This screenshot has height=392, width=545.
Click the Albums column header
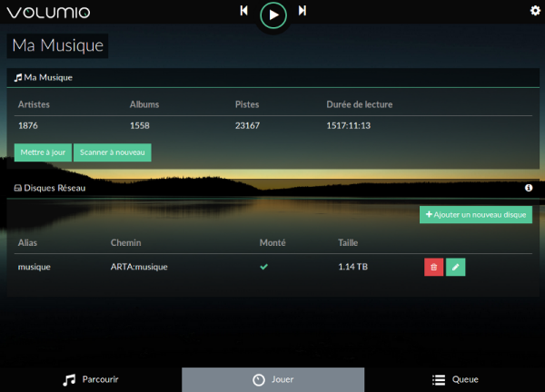pyautogui.click(x=144, y=104)
